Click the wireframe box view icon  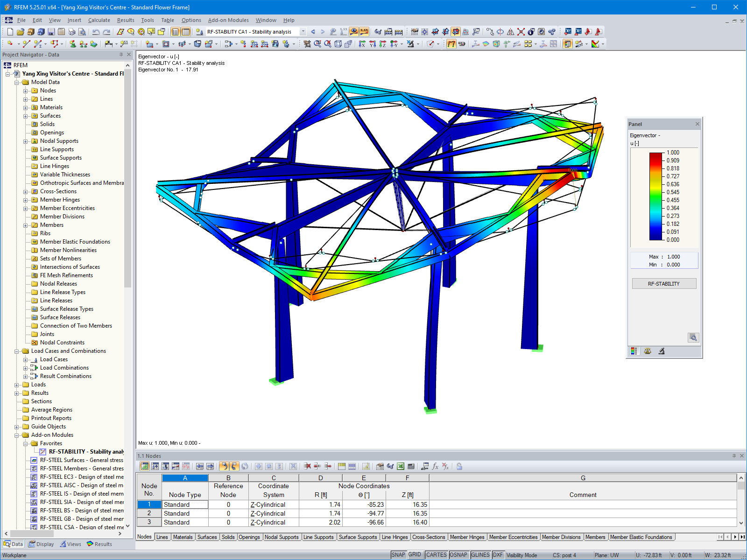click(x=338, y=44)
